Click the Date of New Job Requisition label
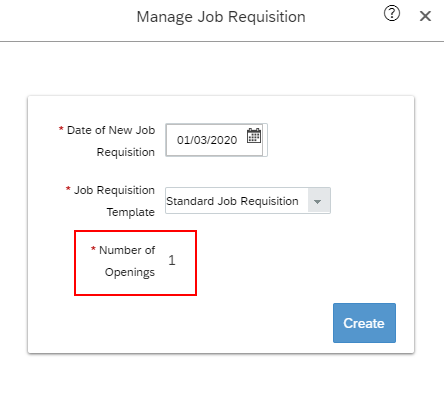The image size is (444, 417). (x=111, y=141)
